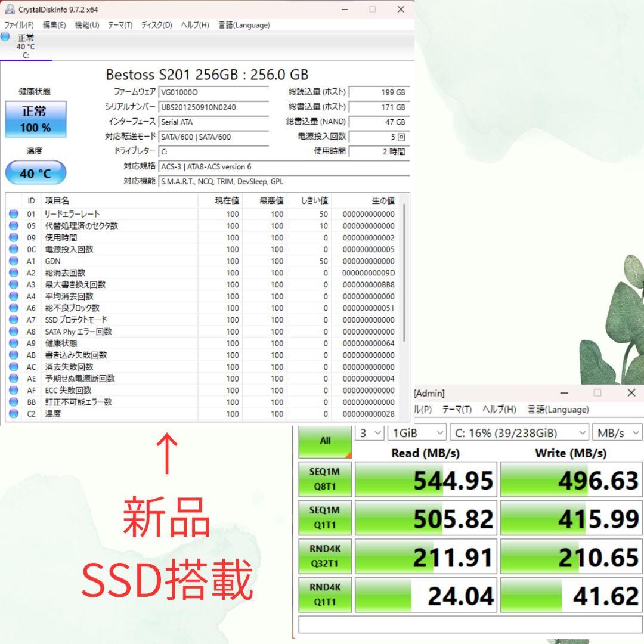Click the CrystalDiskInfo app icon in title bar
Screen dimensions: 644x644
[x=10, y=10]
